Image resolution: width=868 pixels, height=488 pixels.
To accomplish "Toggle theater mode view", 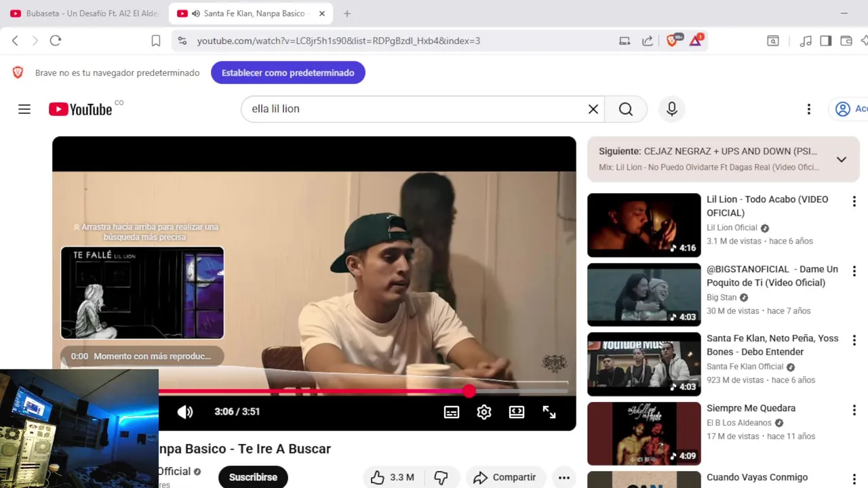I will pyautogui.click(x=517, y=411).
